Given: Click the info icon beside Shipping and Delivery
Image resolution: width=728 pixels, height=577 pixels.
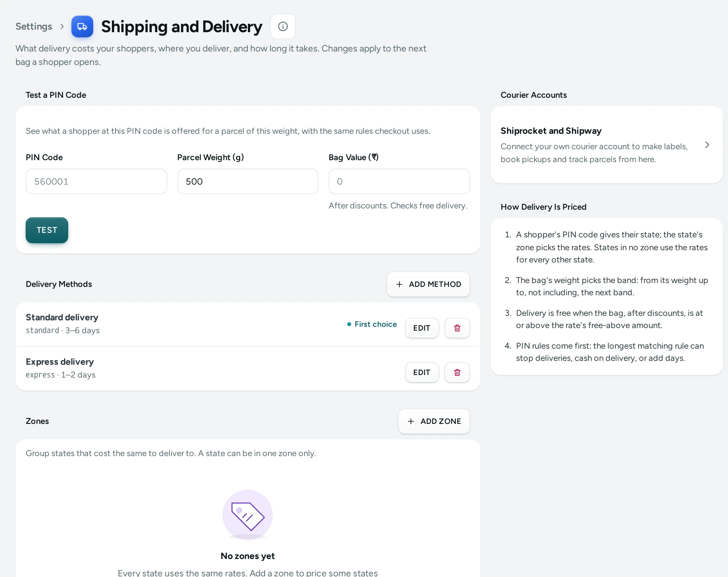Looking at the screenshot, I should 283,26.
